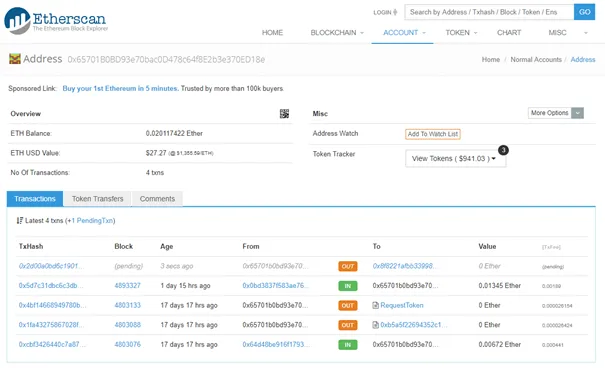The image size is (605, 368).
Task: Open transaction hash 0x4bf14668949780b
Action: [x=52, y=305]
